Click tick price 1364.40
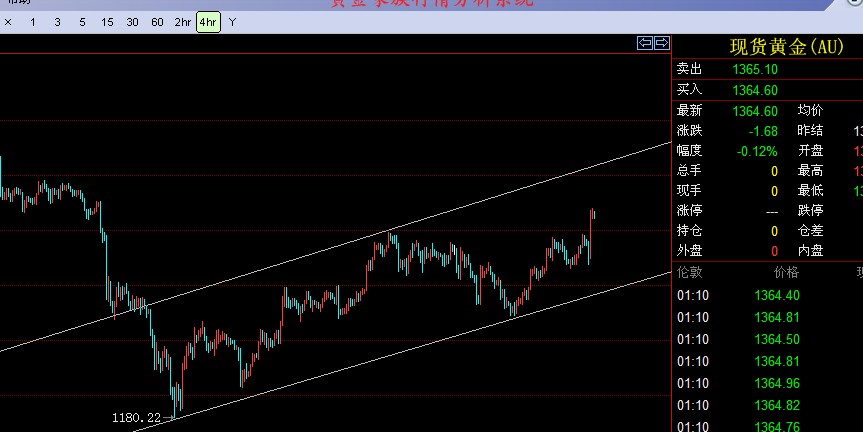Image resolution: width=863 pixels, height=432 pixels. [777, 296]
